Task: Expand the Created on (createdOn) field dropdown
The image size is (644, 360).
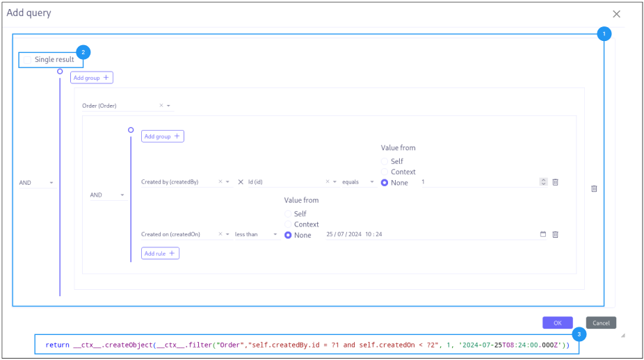Action: pyautogui.click(x=227, y=234)
